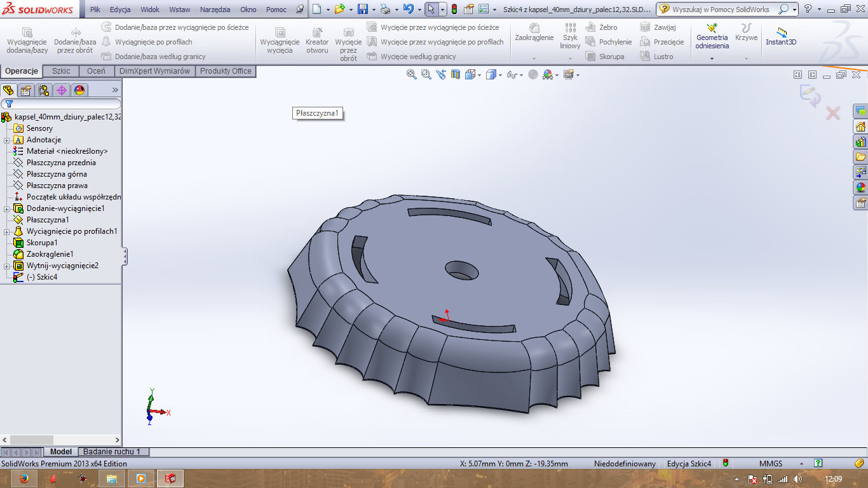Click the Geometria odniesienia tool

(x=712, y=36)
